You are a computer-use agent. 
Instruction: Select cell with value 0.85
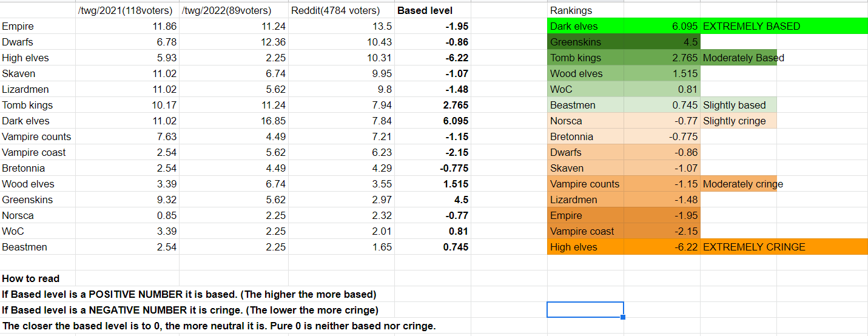[127, 216]
